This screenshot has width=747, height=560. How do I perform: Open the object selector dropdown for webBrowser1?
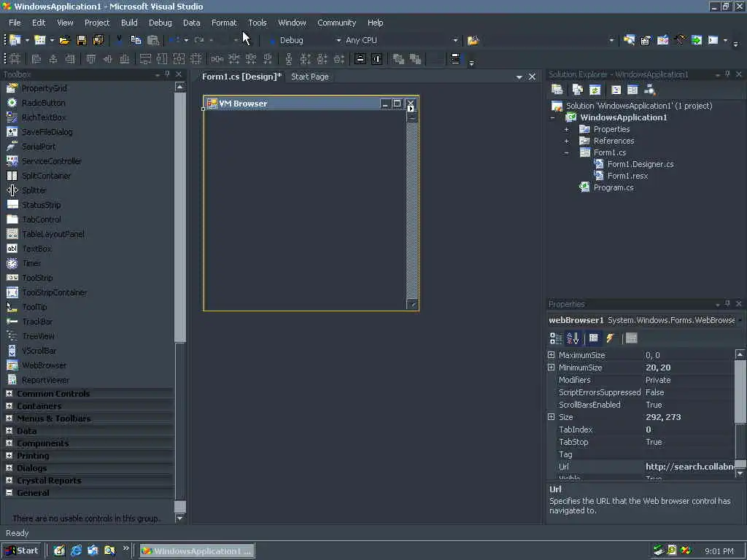(x=740, y=320)
